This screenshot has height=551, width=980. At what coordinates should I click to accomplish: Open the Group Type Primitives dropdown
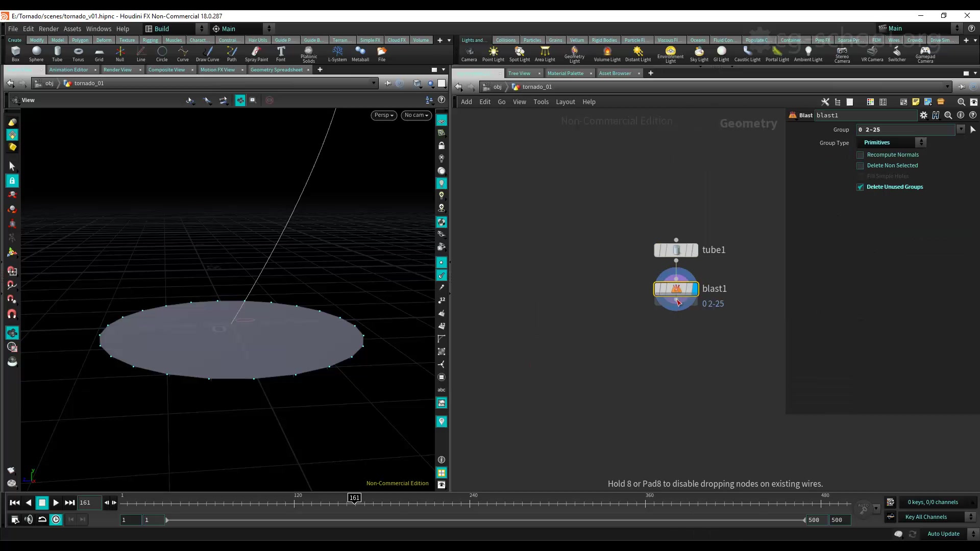(x=892, y=142)
